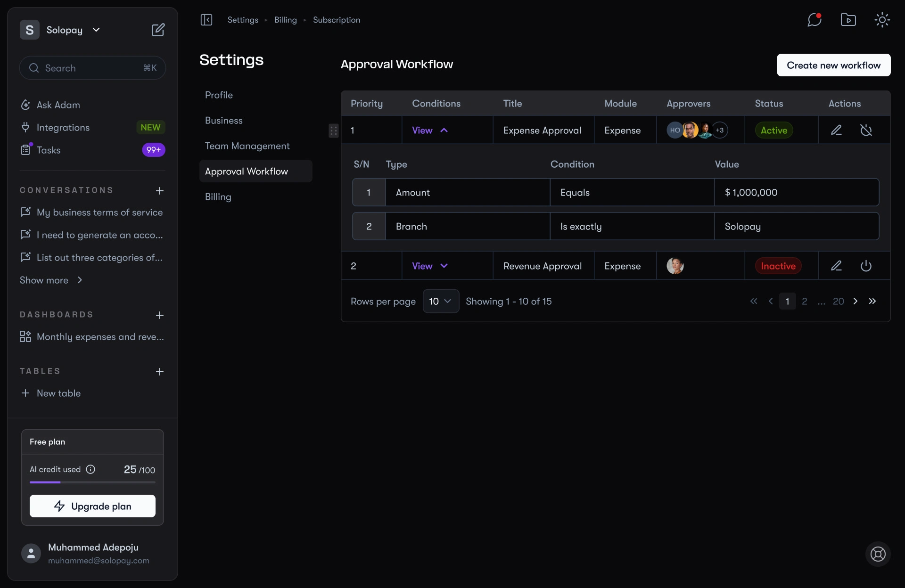Open the Profile settings tab
Screen dimensions: 905x588
pyautogui.click(x=219, y=94)
